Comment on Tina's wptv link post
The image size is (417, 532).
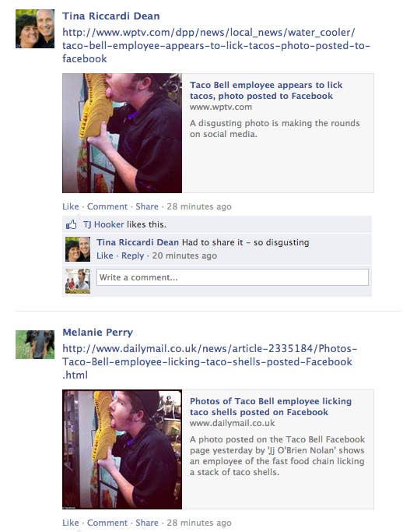107,206
